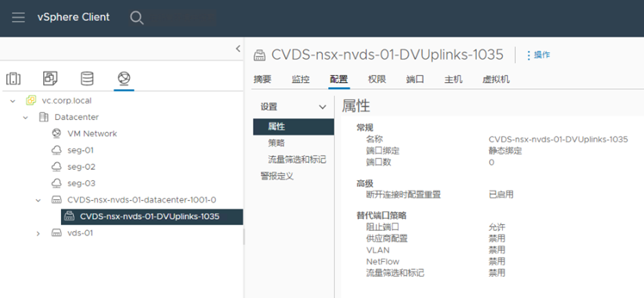Click the vSphere Client title
Viewport: 644px width, 298px height.
(x=73, y=17)
